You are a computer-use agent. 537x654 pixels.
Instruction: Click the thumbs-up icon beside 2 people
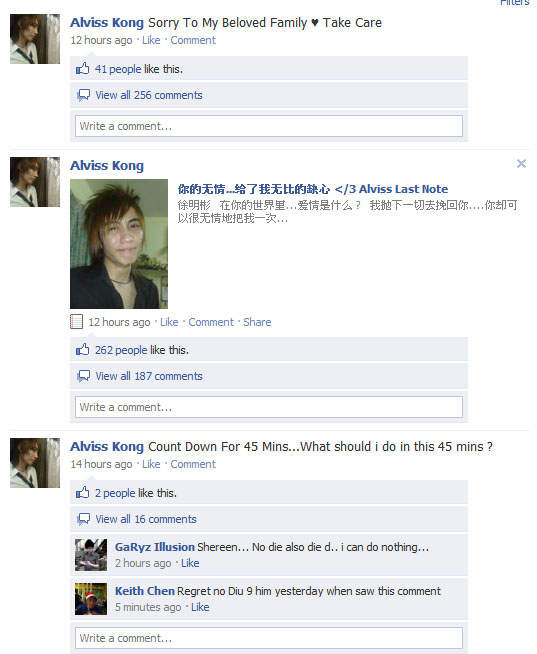tap(83, 493)
